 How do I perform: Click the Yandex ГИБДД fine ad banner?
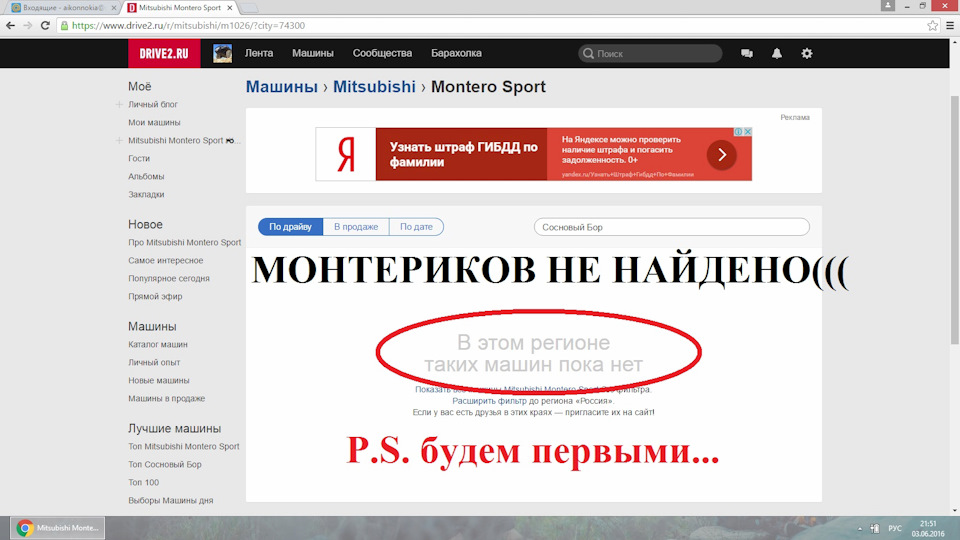[533, 154]
